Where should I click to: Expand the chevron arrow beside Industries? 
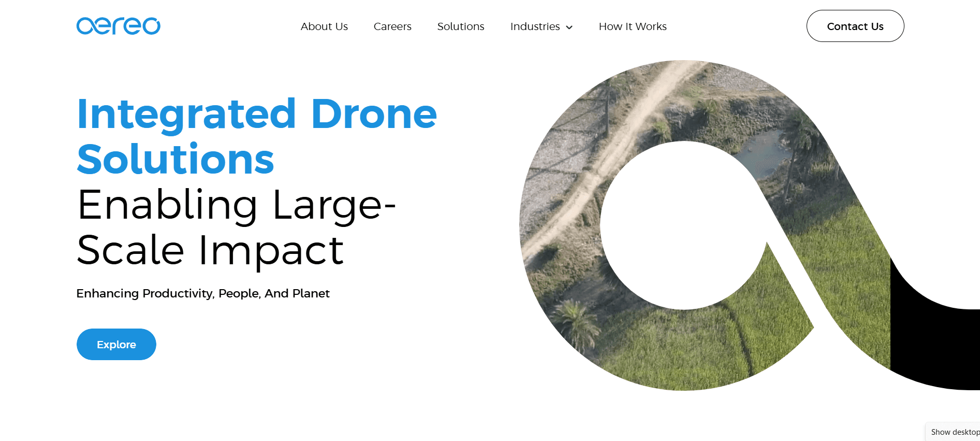tap(569, 27)
